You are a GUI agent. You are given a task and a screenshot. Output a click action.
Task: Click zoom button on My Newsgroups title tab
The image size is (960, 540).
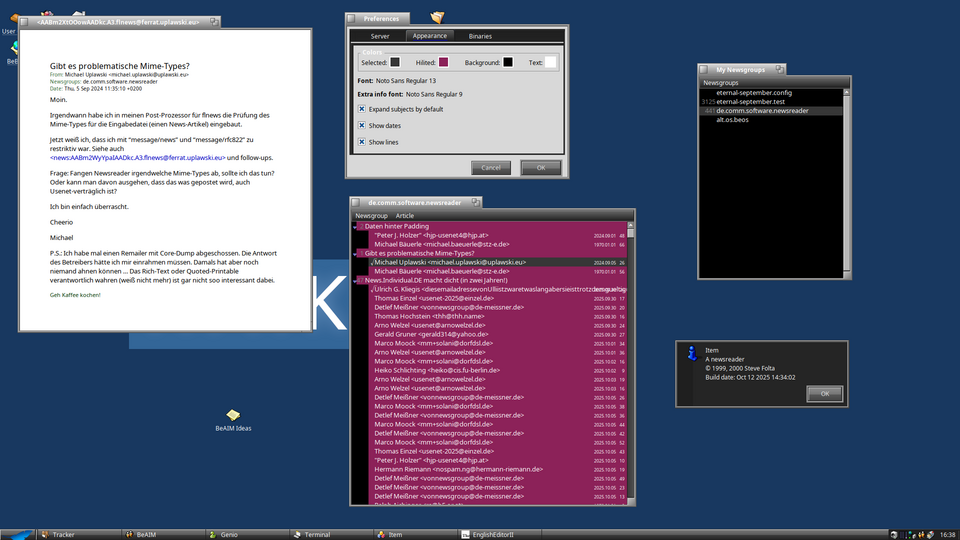click(x=779, y=69)
